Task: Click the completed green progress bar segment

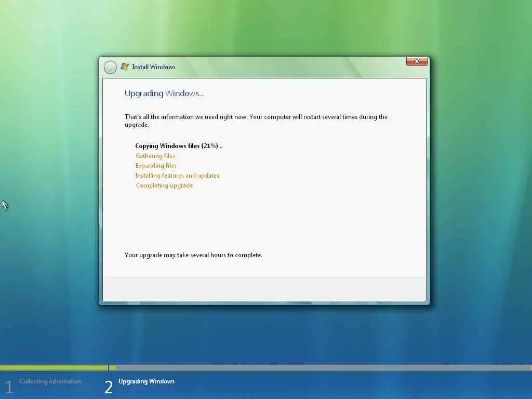Action: tap(54, 367)
